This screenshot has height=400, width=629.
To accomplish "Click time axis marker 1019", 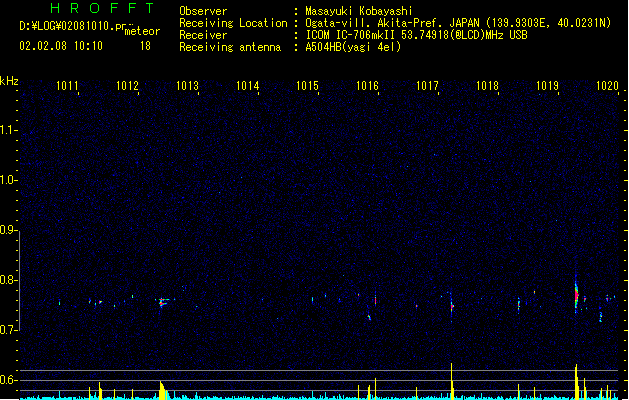I will [548, 86].
